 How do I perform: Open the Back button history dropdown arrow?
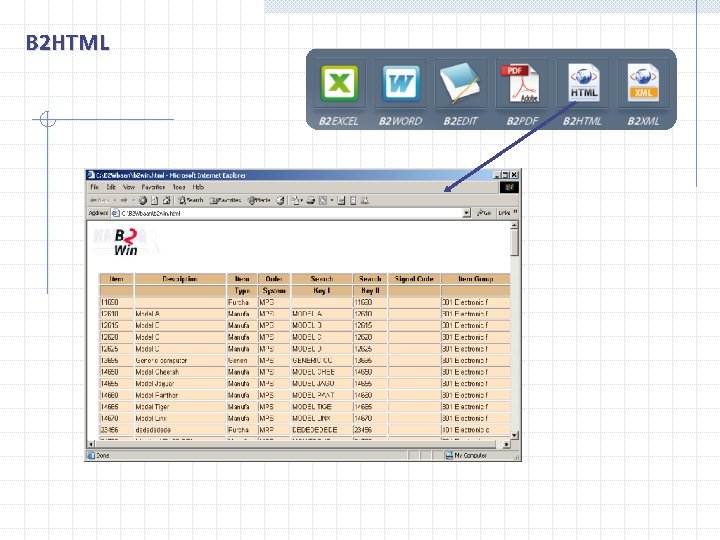click(x=115, y=200)
